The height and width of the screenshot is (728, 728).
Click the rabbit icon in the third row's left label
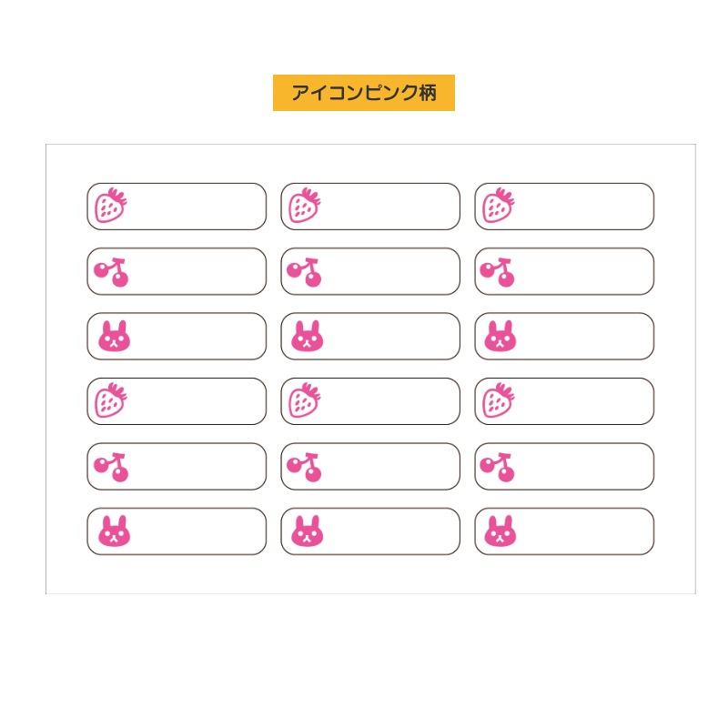(114, 337)
